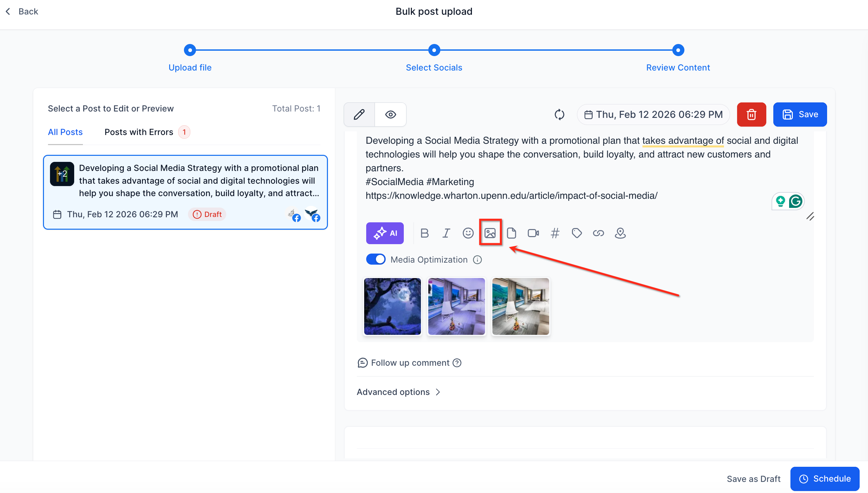Expand Follow up comment section
This screenshot has width=868, height=493.
pyautogui.click(x=409, y=363)
